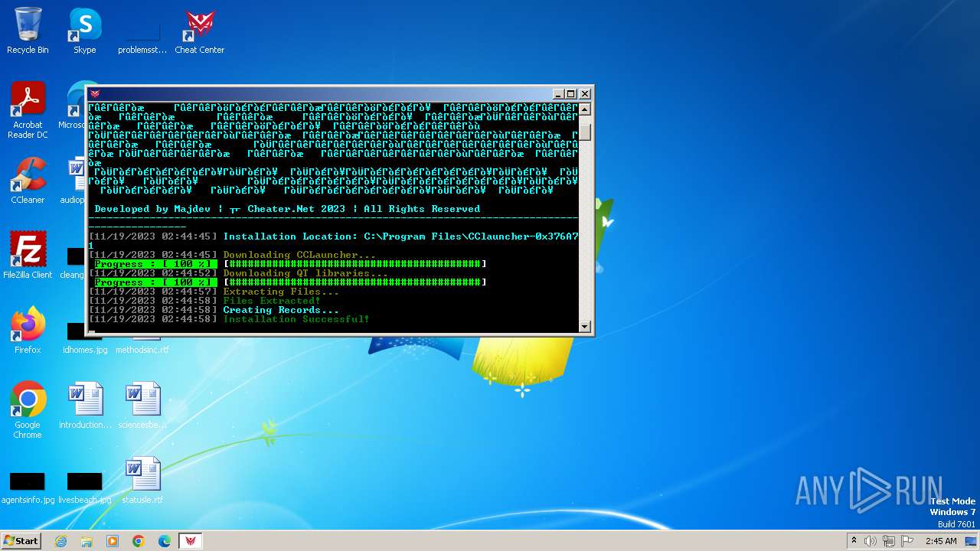The width and height of the screenshot is (980, 551).
Task: Minimize the console window
Action: [557, 94]
